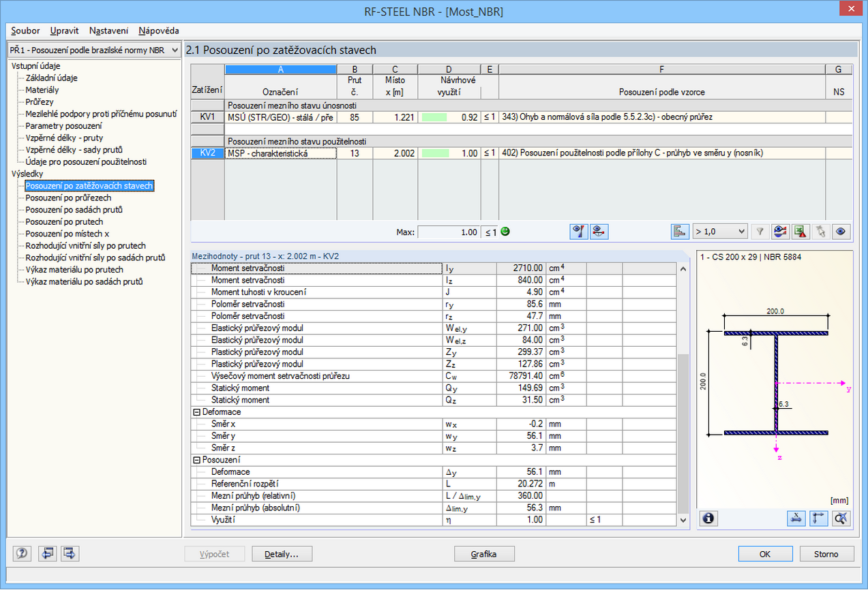Open the Nastavení menu

pos(108,31)
